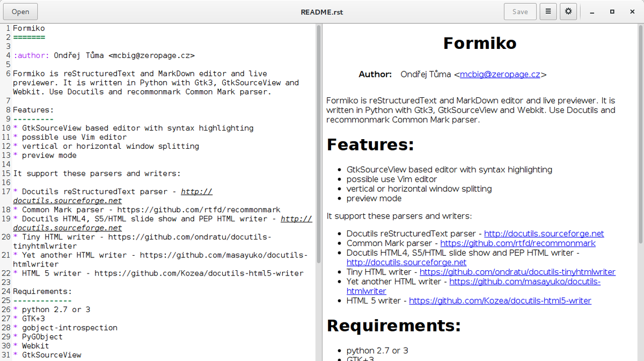Click the Open button
The image size is (644, 361).
[20, 11]
